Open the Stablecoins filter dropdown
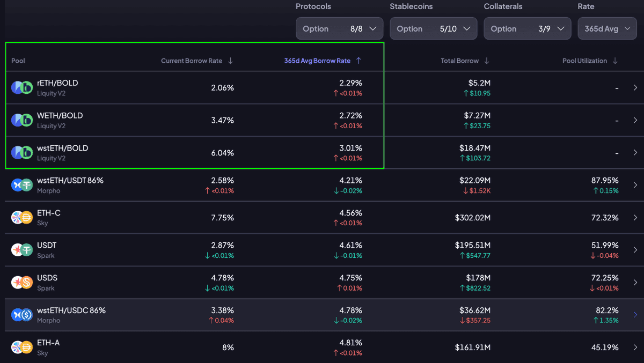The height and width of the screenshot is (363, 644). [433, 28]
